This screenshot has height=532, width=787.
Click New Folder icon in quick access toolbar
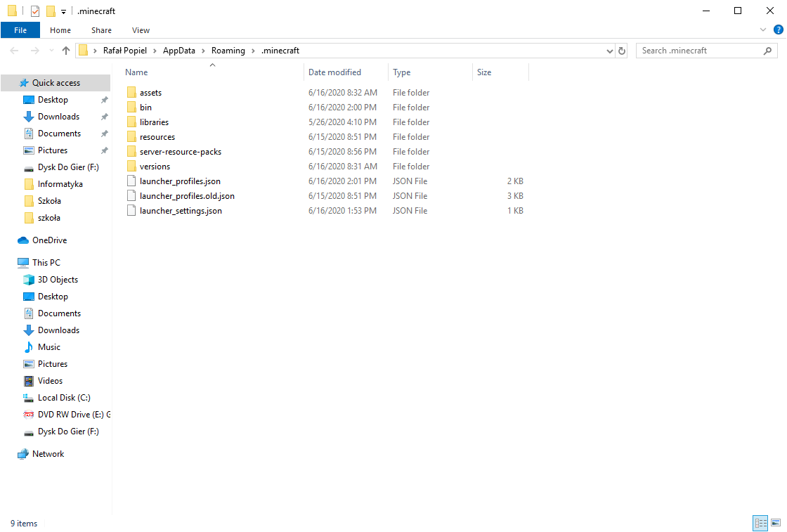(51, 11)
